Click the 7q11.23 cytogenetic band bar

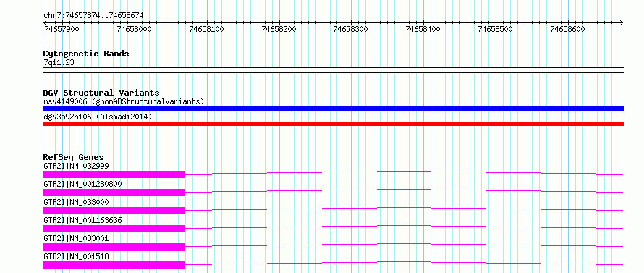click(x=333, y=70)
